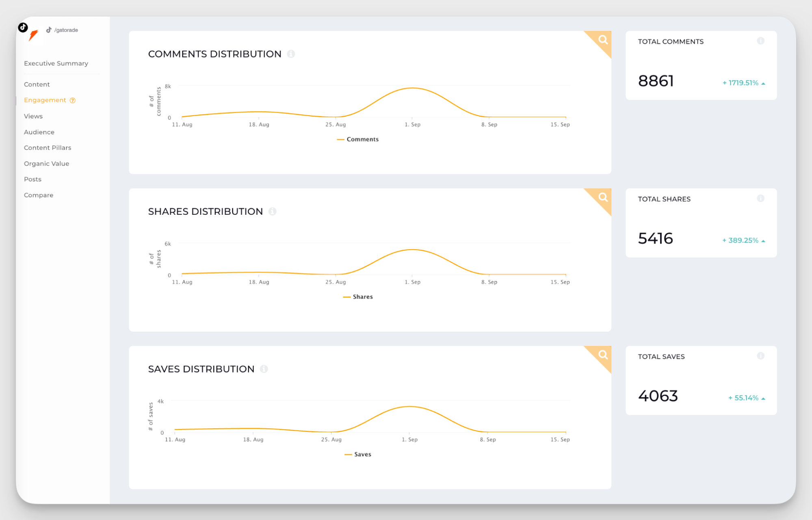The width and height of the screenshot is (812, 520).
Task: Click info icon on Total Saves card
Action: 760,356
